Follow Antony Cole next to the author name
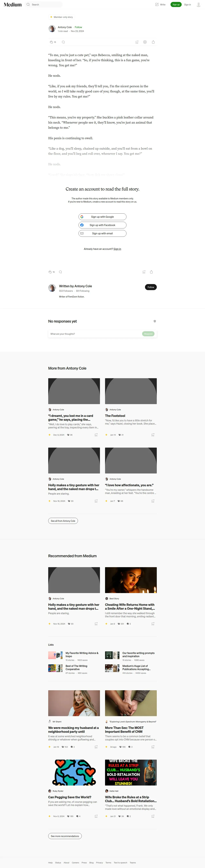 pos(78,27)
